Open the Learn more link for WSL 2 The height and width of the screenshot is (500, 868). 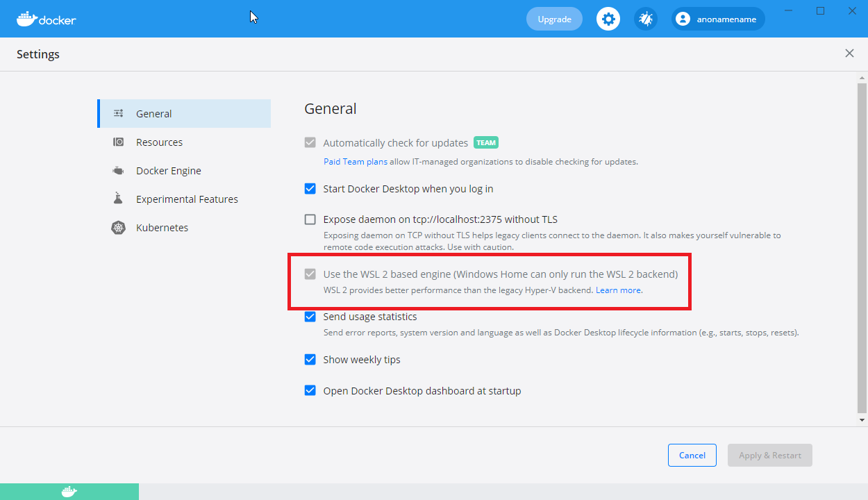click(619, 290)
